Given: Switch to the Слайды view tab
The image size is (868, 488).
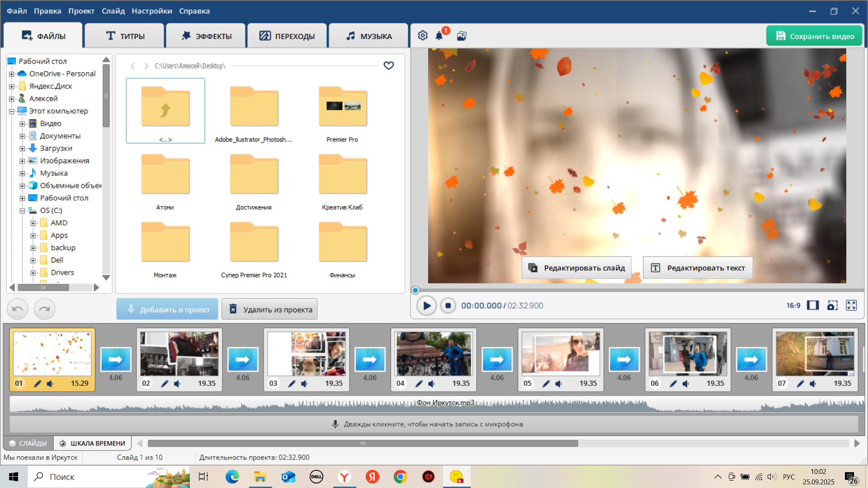Looking at the screenshot, I should click(28, 443).
